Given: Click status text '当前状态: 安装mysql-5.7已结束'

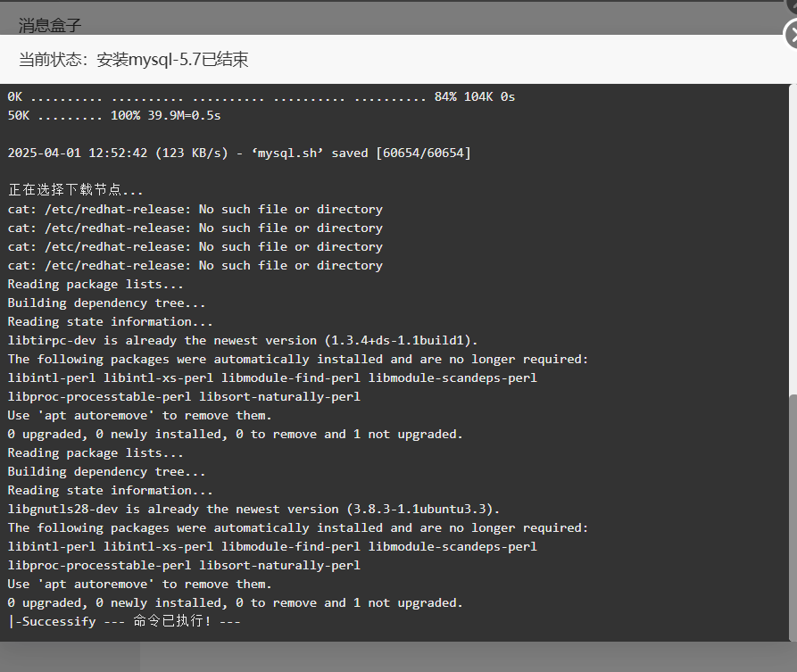Looking at the screenshot, I should [x=134, y=60].
